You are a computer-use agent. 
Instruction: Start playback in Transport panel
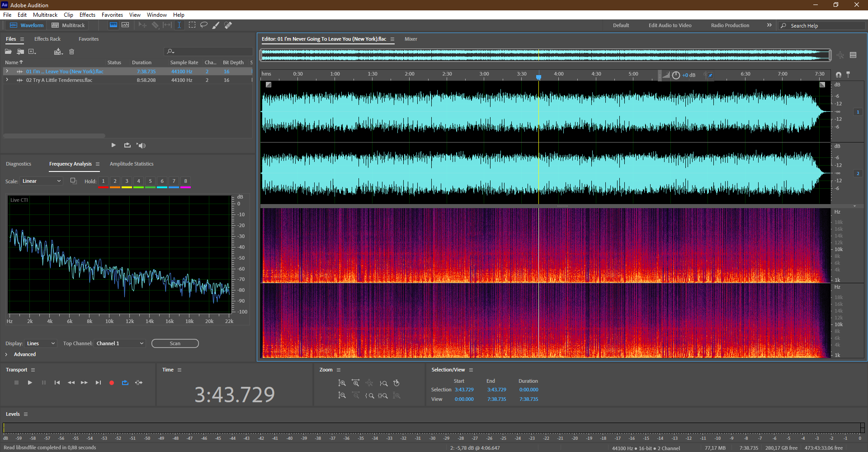pyautogui.click(x=30, y=383)
